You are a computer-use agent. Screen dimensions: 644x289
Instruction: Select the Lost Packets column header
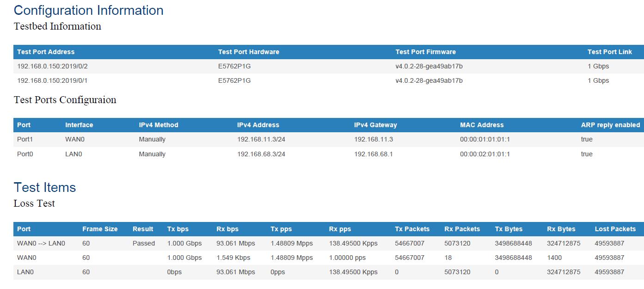pos(615,229)
